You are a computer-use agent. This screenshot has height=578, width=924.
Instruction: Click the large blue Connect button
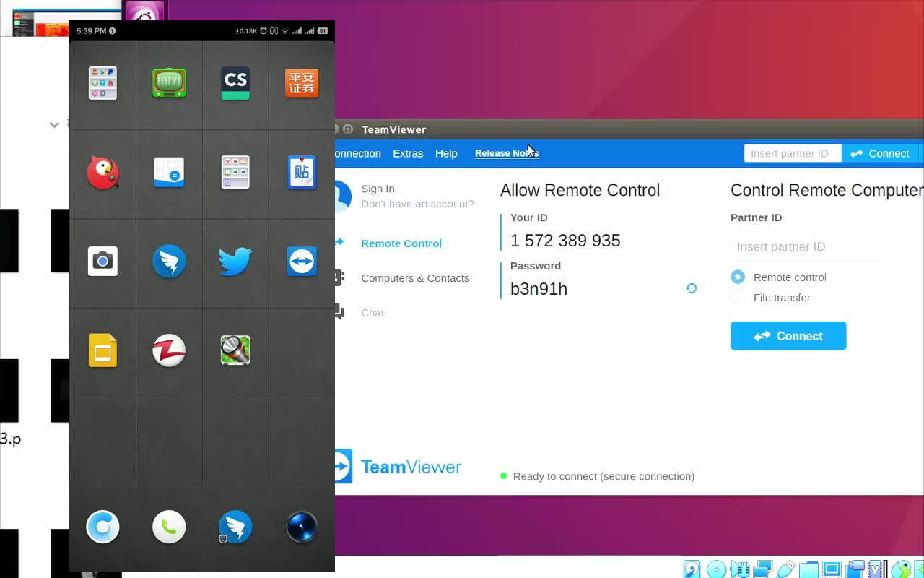[x=788, y=336]
